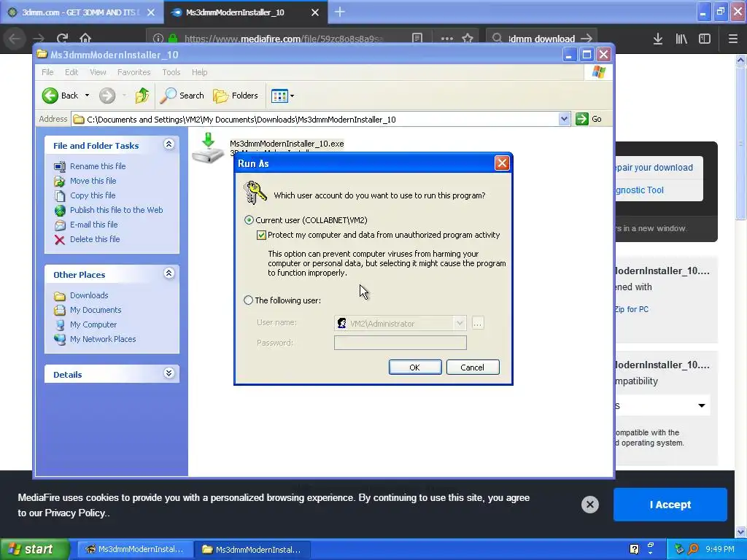
Task: Open the Help menu
Action: click(x=200, y=72)
